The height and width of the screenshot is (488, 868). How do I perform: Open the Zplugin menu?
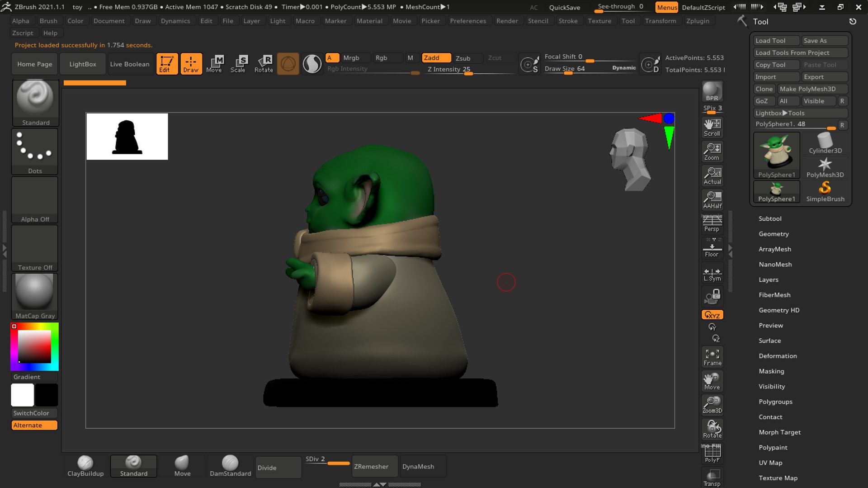tap(698, 21)
